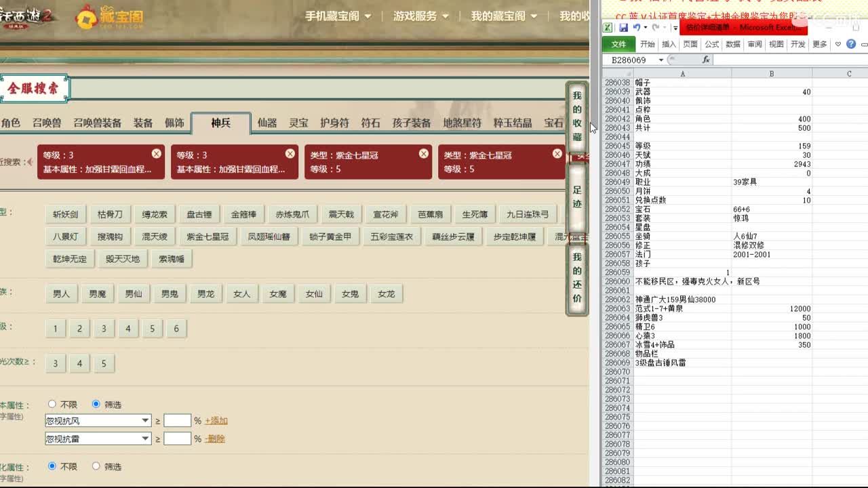868x488 pixels.
Task: Switch to the 孩子装备 tab
Action: [412, 123]
